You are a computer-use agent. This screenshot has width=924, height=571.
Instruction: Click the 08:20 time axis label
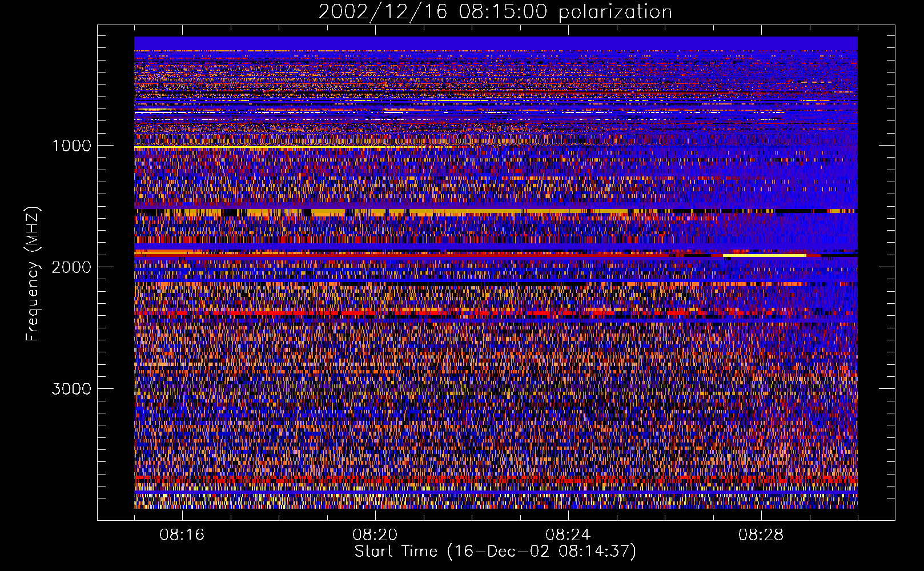375,535
